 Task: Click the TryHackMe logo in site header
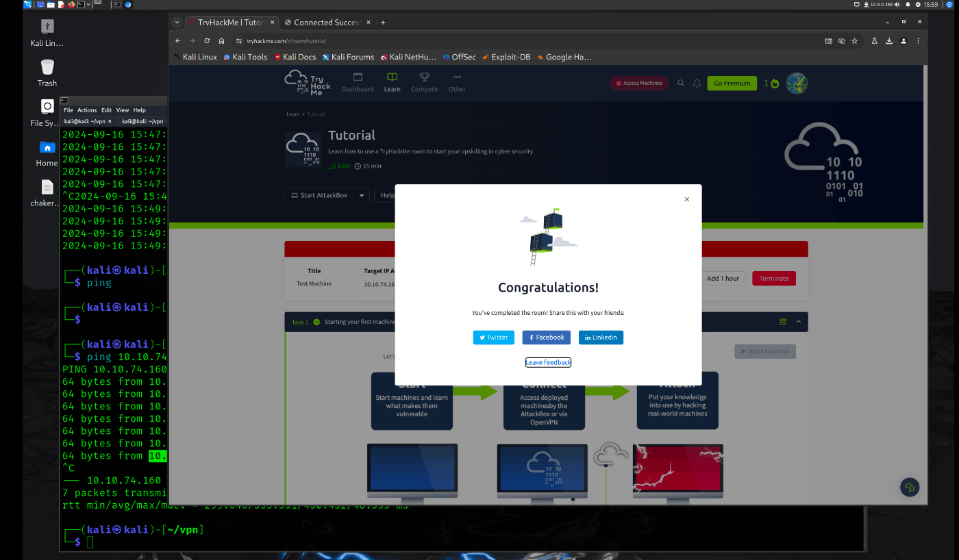click(308, 83)
